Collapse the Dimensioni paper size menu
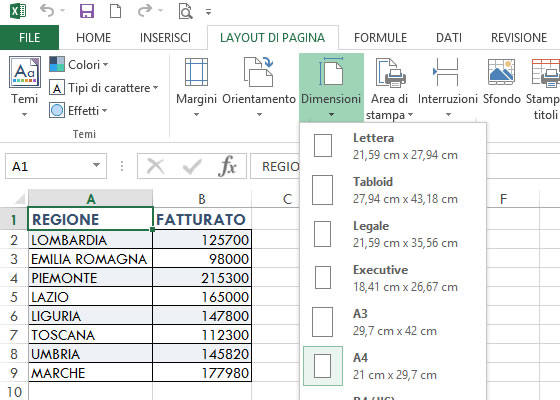Screen dimensions: 560x400 point(331,87)
